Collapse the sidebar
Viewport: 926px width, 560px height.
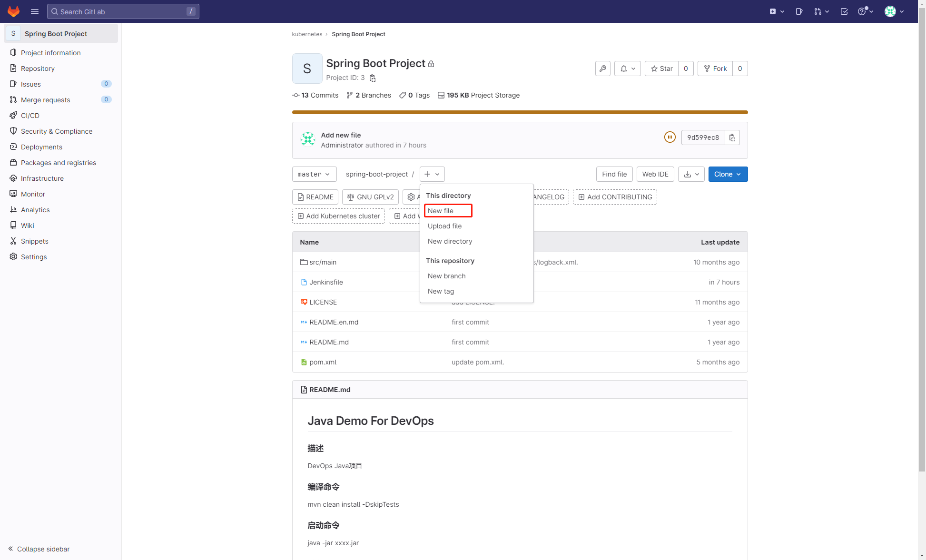point(39,549)
